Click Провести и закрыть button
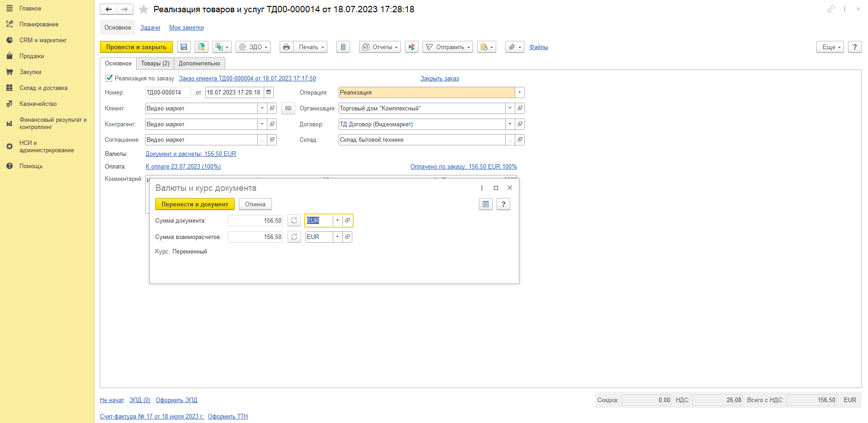Image resolution: width=868 pixels, height=423 pixels. click(x=136, y=47)
